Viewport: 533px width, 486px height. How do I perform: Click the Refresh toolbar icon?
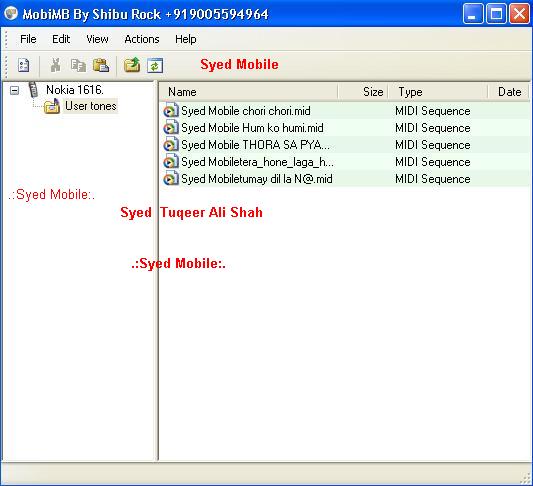click(155, 65)
